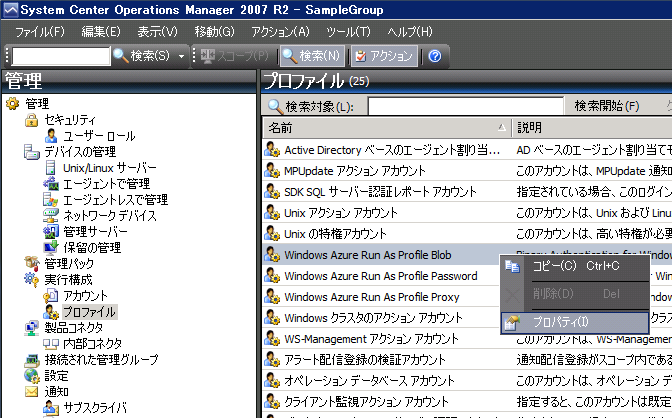Image resolution: width=672 pixels, height=418 pixels.
Task: Select the Windows Azure Run As Profile Proxy row
Action: coord(372,297)
